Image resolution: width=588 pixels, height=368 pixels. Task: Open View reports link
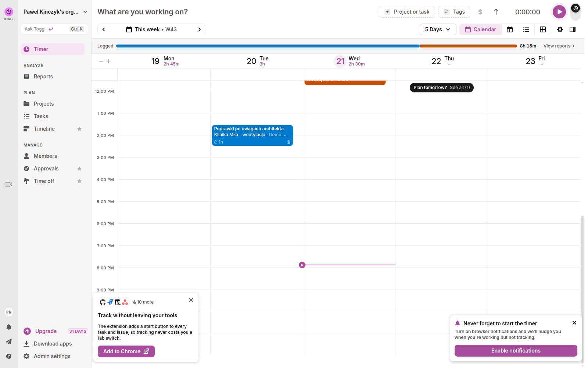[559, 46]
